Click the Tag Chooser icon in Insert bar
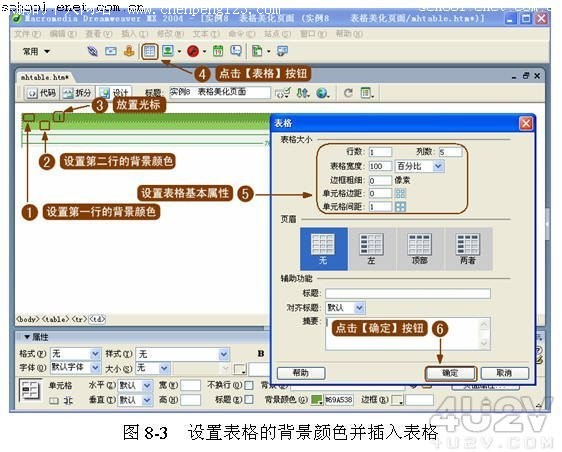The width and height of the screenshot is (562, 452). 282,51
